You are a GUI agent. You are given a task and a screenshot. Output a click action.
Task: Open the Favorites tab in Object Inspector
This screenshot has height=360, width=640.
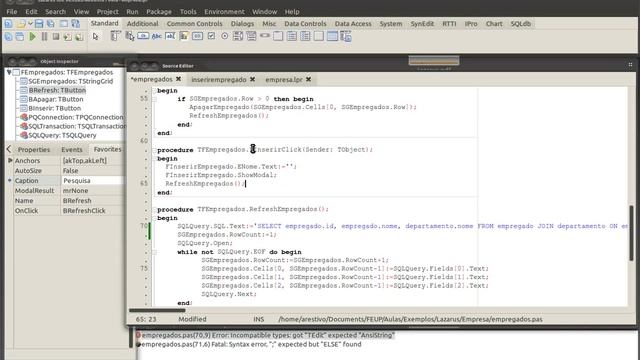coord(107,149)
